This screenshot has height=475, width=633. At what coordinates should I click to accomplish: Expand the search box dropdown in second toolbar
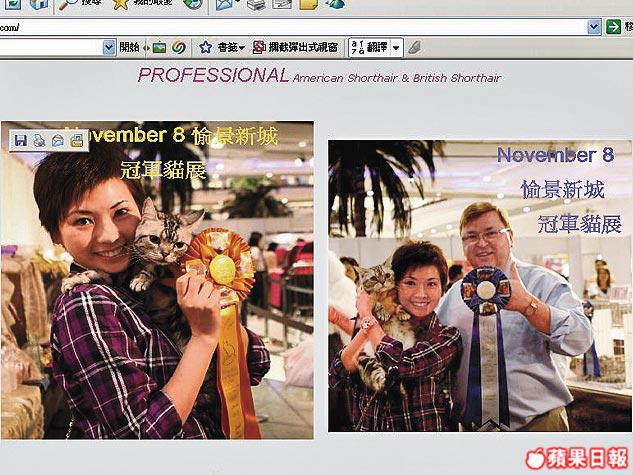[109, 47]
